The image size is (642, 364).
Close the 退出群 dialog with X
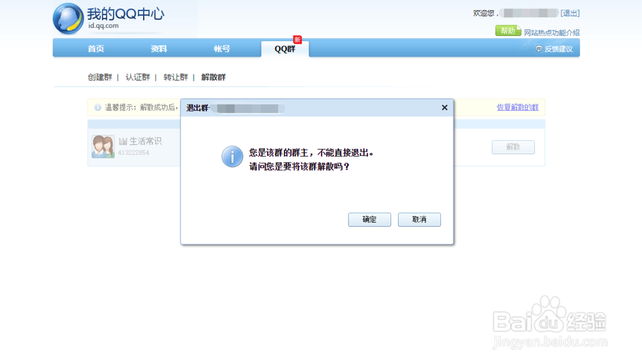(x=445, y=108)
